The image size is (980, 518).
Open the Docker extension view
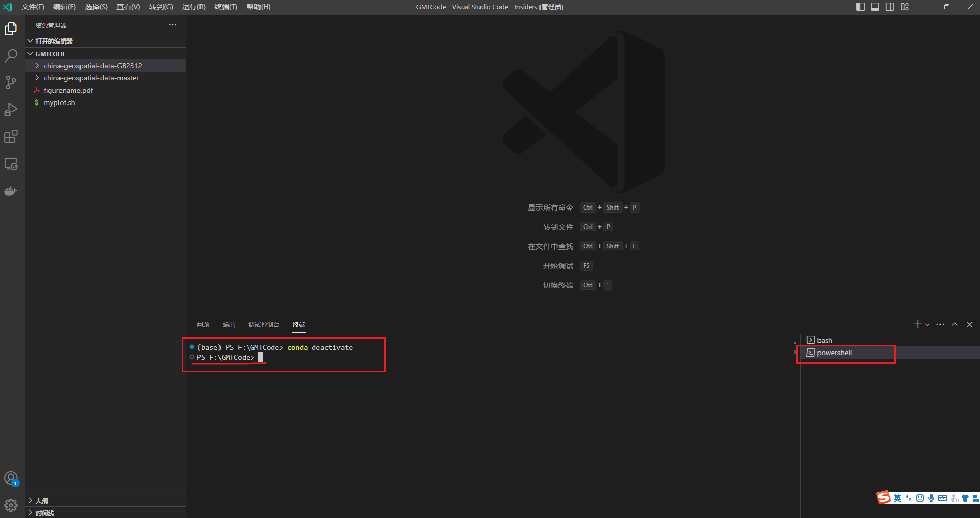tap(11, 191)
